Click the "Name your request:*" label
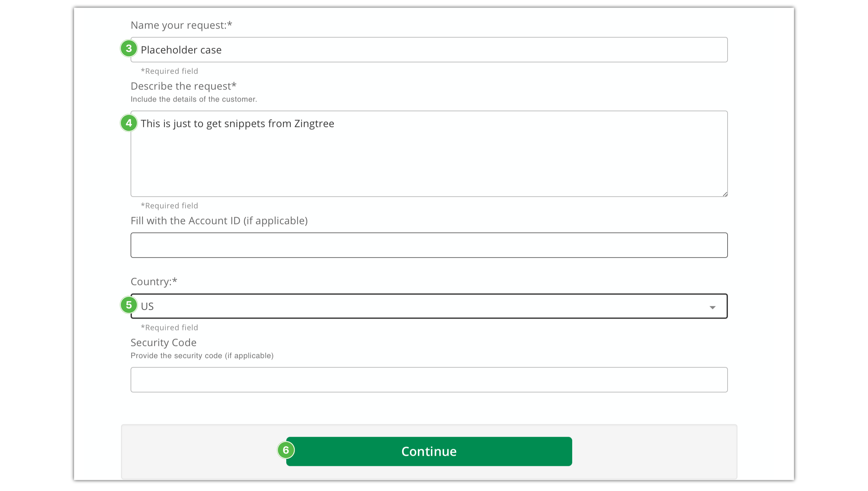 (x=181, y=25)
